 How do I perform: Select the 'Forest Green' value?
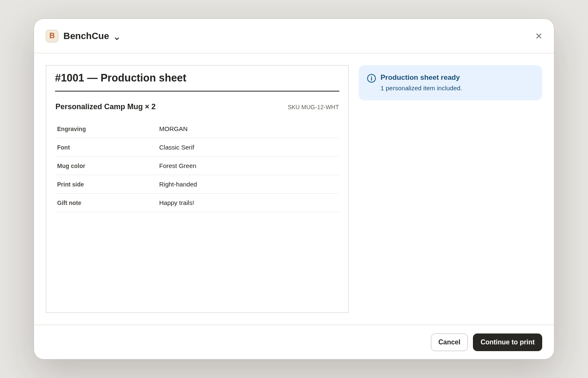[x=178, y=166]
